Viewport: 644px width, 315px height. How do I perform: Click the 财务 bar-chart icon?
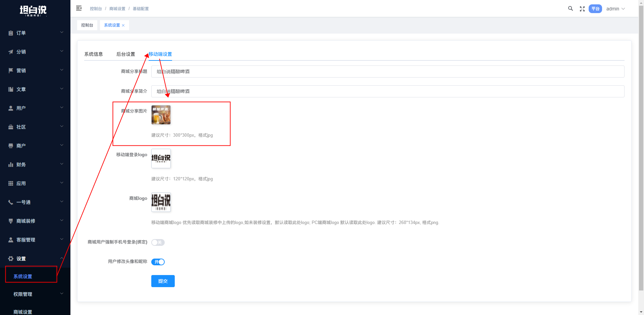(11, 165)
